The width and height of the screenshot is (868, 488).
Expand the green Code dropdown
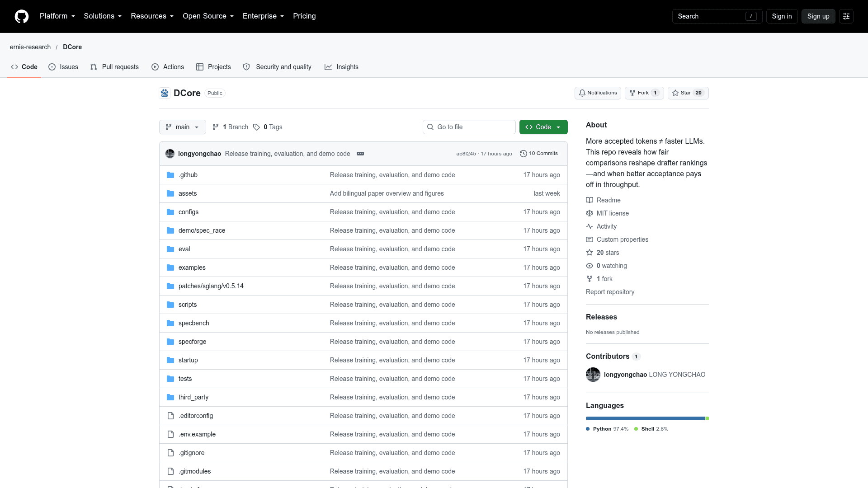543,127
